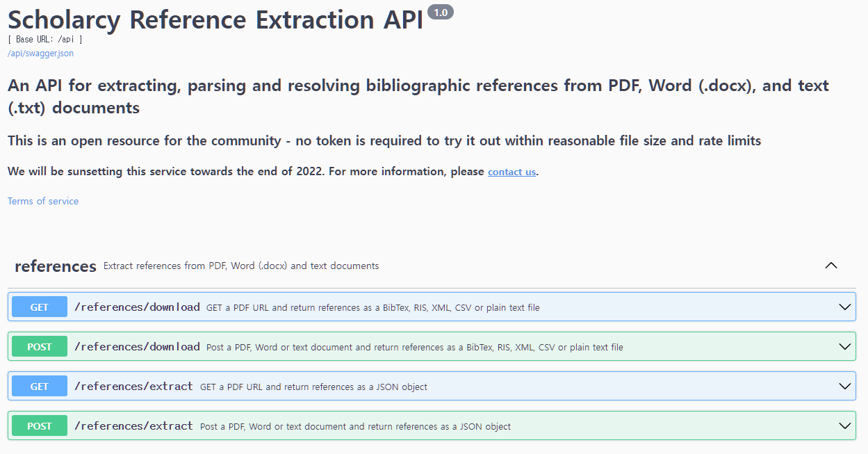Click 'Post a PDF, Word or text document... JSON object' description
The width and height of the screenshot is (868, 454).
tap(355, 426)
